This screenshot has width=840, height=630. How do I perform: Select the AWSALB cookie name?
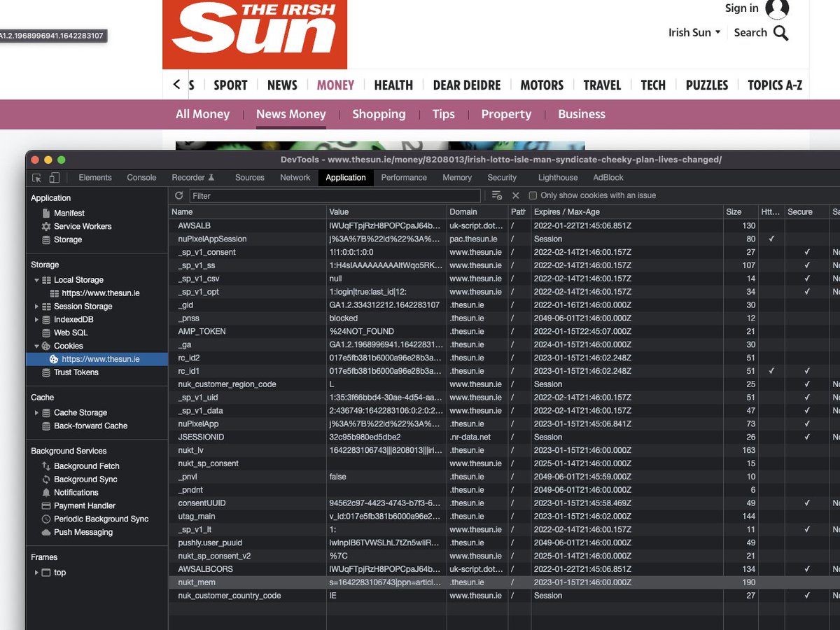[x=195, y=225]
